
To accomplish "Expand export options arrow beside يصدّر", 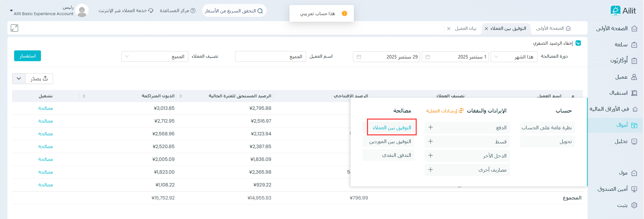I will (19, 79).
